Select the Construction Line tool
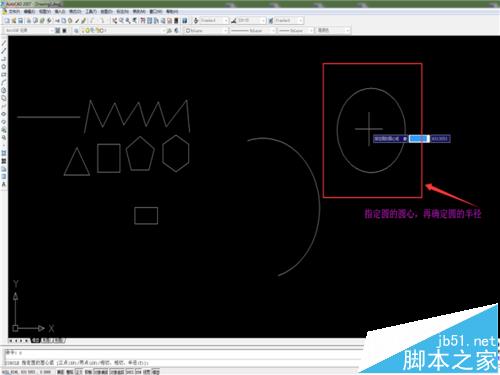The height and width of the screenshot is (375, 500). pyautogui.click(x=4, y=51)
